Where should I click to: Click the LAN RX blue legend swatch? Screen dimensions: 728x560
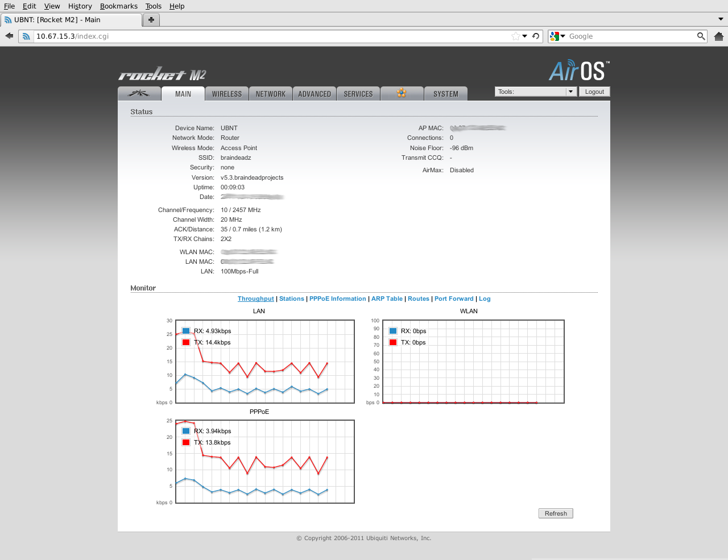pyautogui.click(x=186, y=331)
